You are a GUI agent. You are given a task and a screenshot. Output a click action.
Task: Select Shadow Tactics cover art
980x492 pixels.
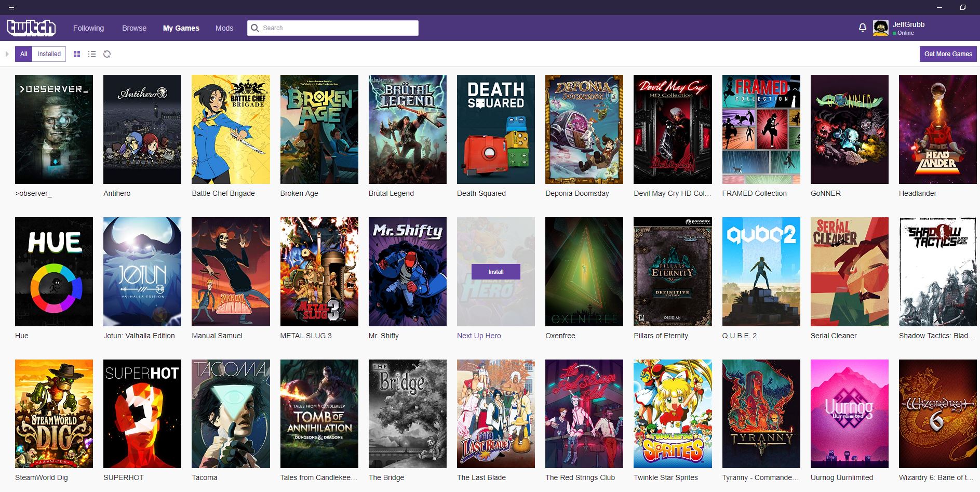(x=938, y=272)
